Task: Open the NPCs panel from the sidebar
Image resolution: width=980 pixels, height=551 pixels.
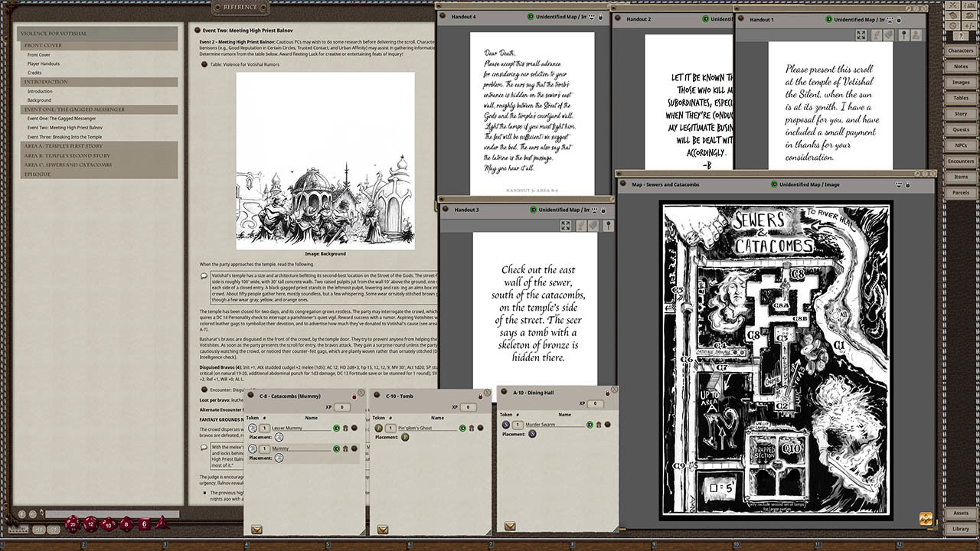Action: (x=963, y=145)
